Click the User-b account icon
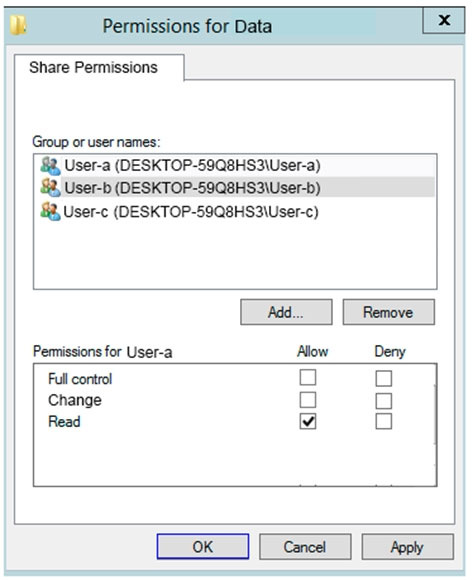 [x=50, y=188]
